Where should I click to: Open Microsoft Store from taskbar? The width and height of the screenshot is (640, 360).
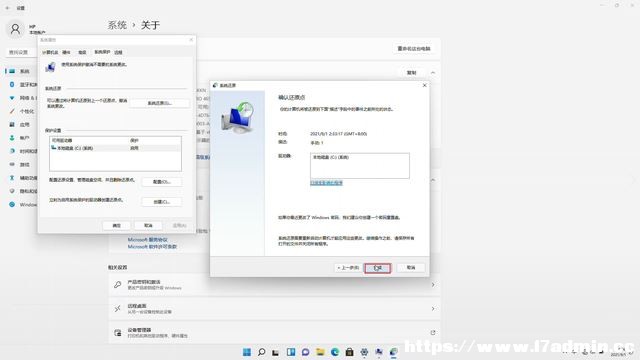(x=349, y=352)
